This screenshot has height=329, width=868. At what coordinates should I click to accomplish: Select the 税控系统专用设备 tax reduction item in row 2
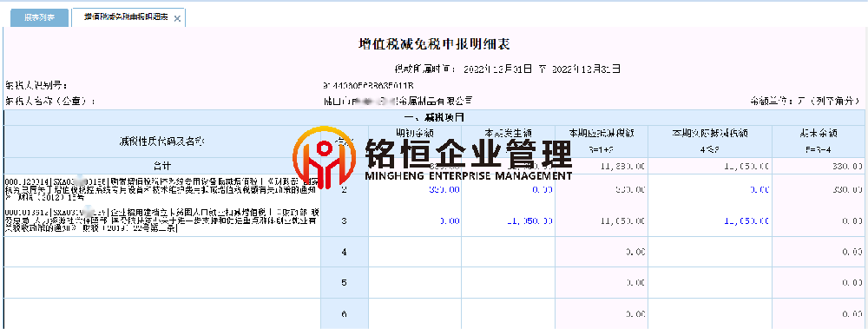coord(161,189)
